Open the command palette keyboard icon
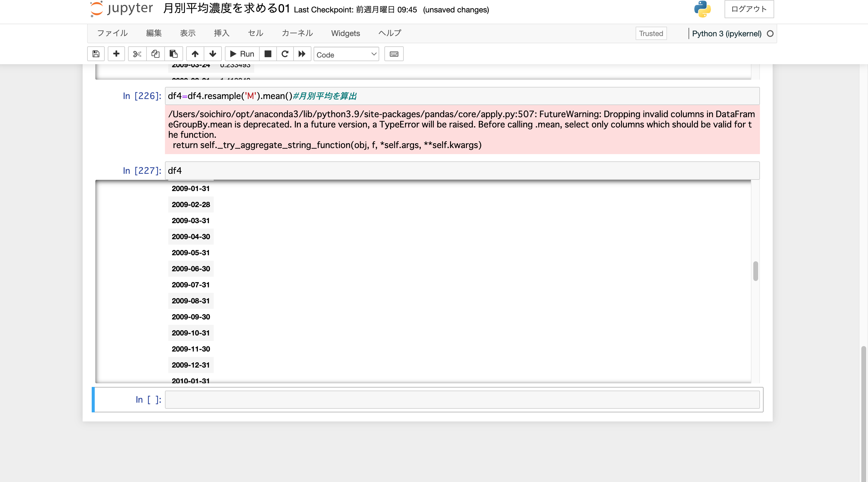The image size is (868, 482). pyautogui.click(x=394, y=54)
